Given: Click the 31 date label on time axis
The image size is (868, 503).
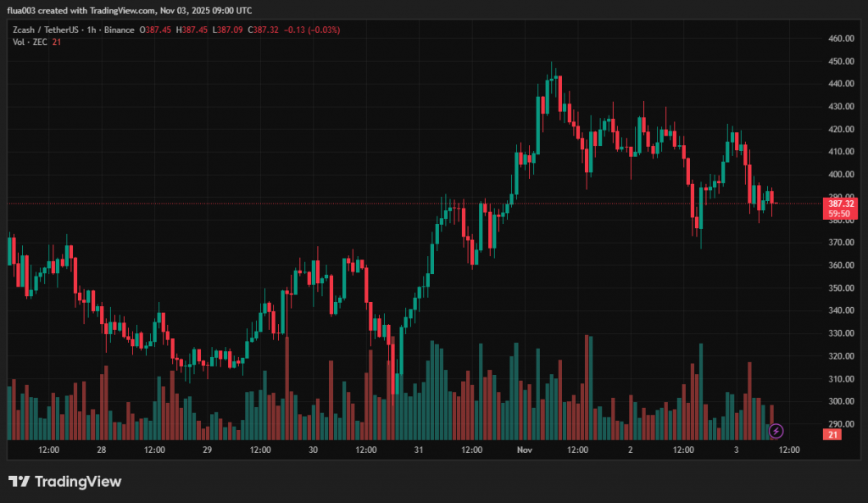Looking at the screenshot, I should [419, 450].
